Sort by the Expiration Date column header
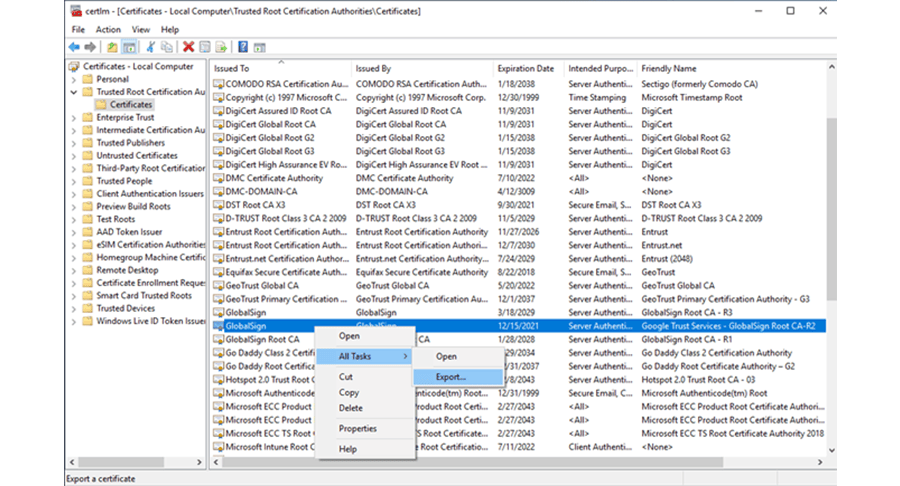This screenshot has height=486, width=900. click(529, 68)
